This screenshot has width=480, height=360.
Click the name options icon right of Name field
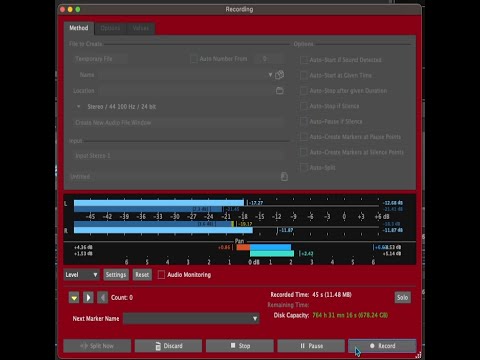[280, 75]
